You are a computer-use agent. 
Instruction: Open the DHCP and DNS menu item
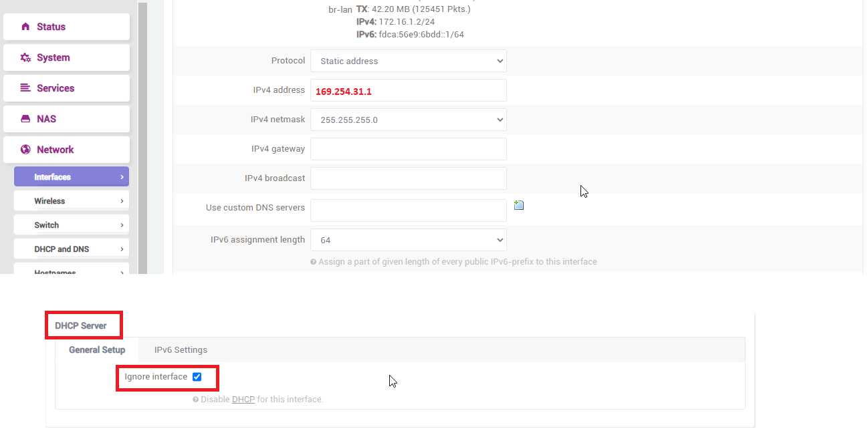pos(71,249)
